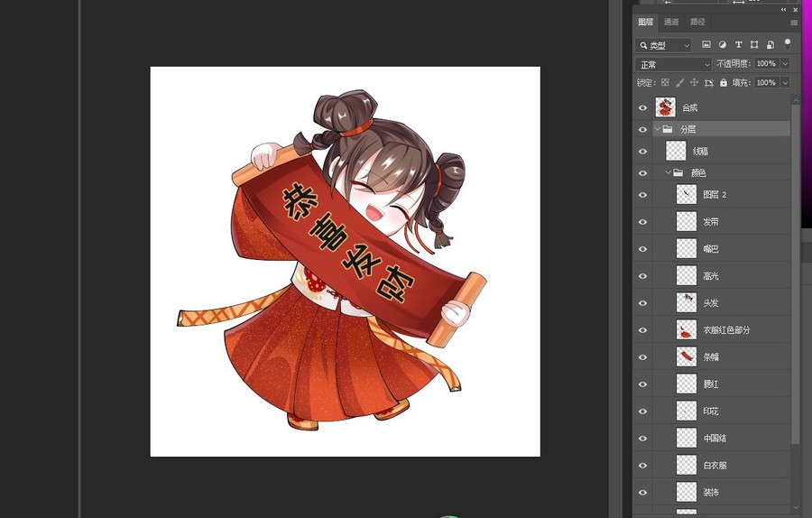Switch to the 通道 tab
Viewport: 812px width, 518px height.
tap(671, 22)
